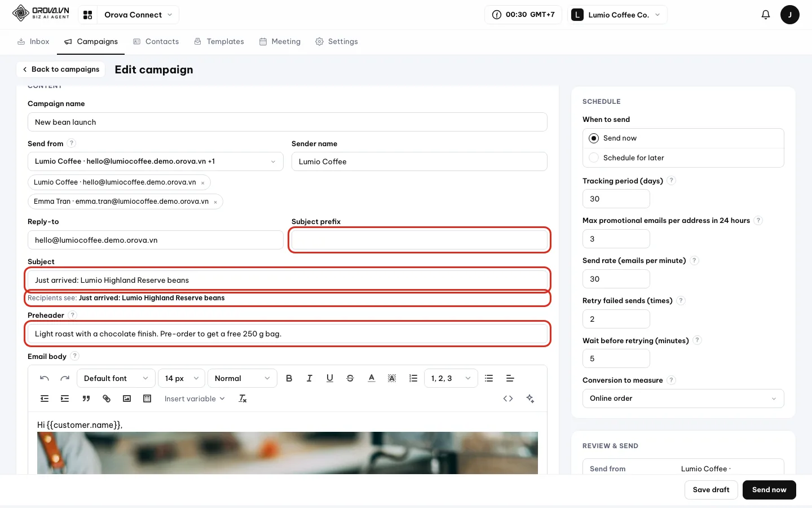Go to the Inbox tab
Screen dimensions: 812x508
(x=34, y=42)
